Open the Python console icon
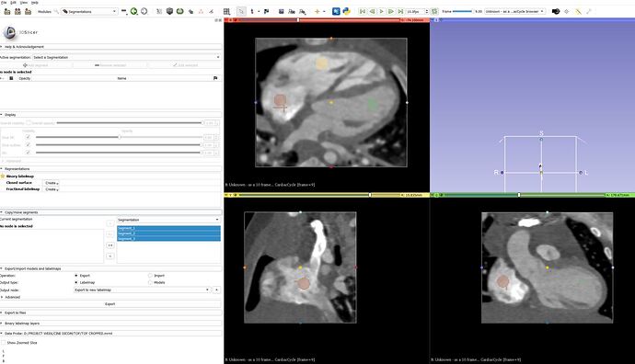The image size is (635, 364). click(346, 11)
